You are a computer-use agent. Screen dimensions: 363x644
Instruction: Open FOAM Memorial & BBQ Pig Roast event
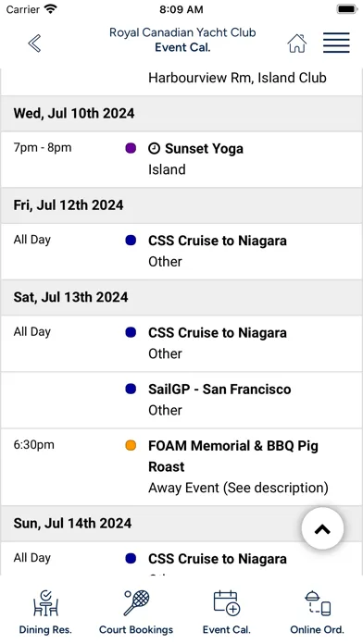[181, 467]
